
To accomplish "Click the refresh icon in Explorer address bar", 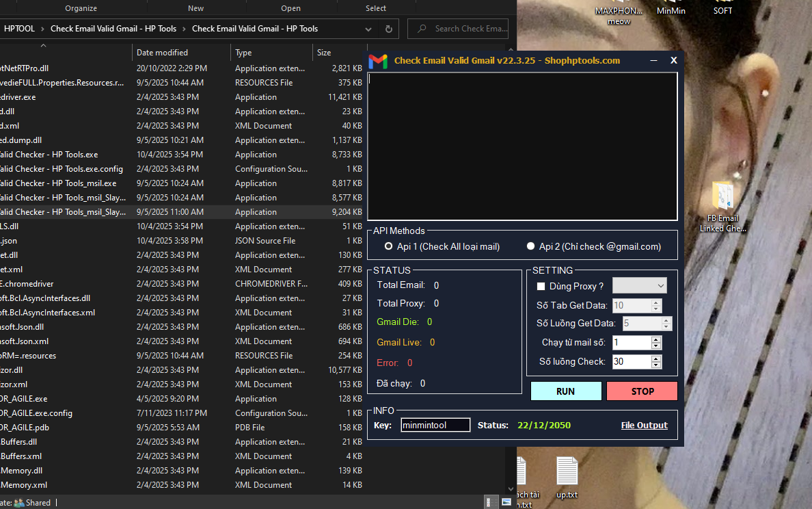I will pos(389,29).
